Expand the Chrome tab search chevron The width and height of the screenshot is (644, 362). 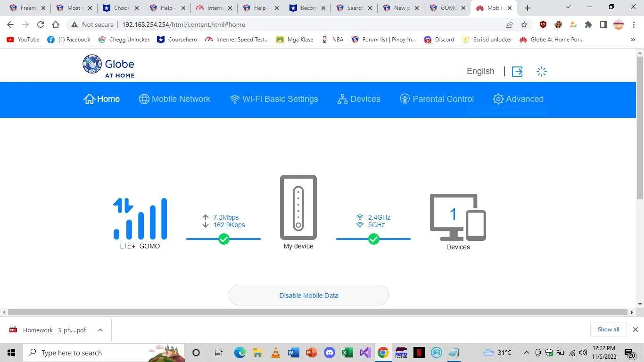(x=568, y=7)
